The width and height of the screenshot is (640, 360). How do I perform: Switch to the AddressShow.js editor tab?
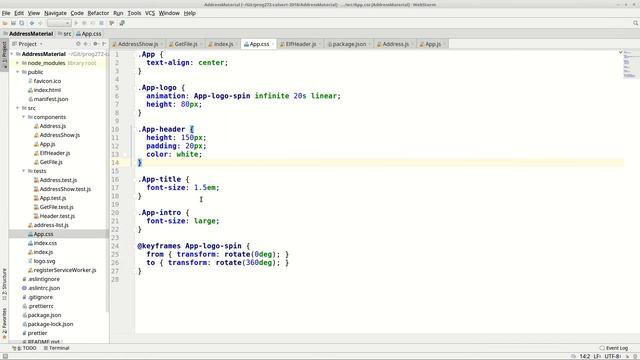pos(138,44)
